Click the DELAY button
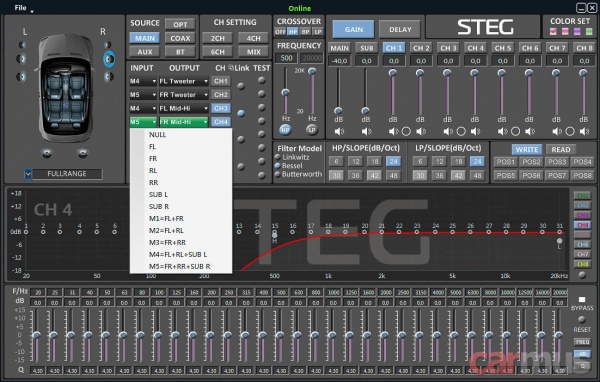Screen dimensions: 600x382 (x=400, y=29)
